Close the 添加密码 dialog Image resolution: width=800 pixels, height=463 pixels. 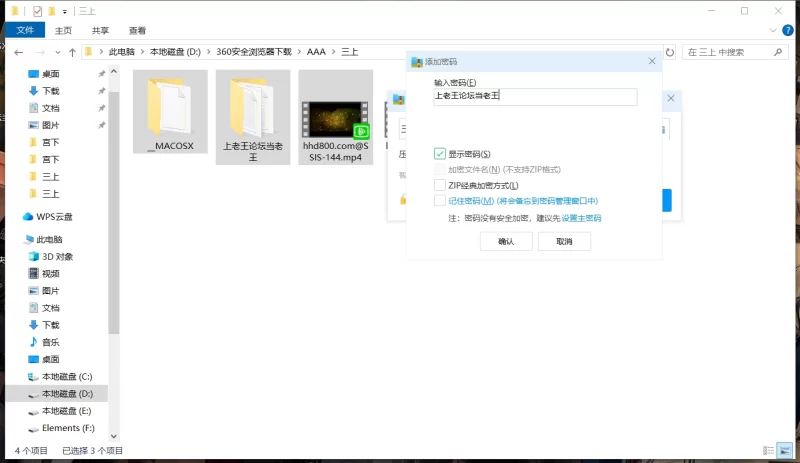[652, 61]
